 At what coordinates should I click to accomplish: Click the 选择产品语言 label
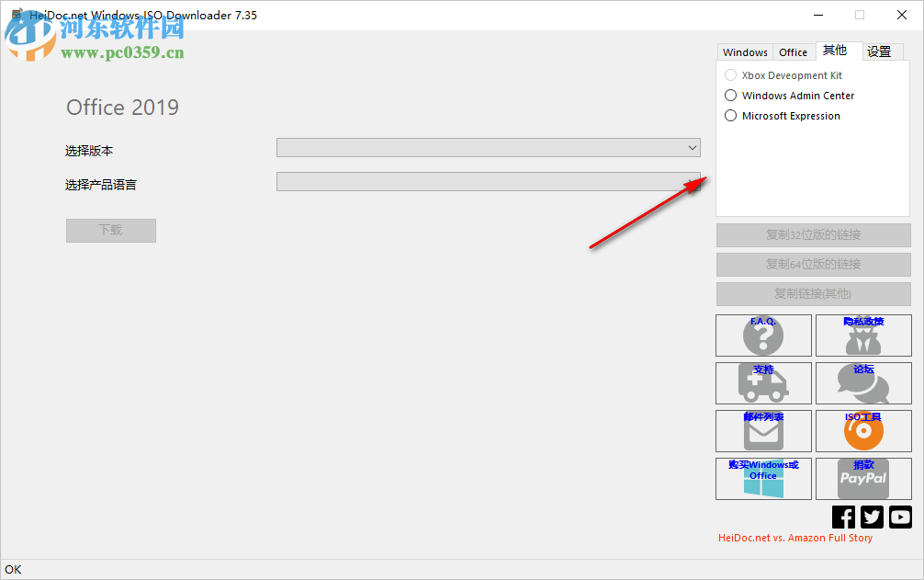click(101, 185)
